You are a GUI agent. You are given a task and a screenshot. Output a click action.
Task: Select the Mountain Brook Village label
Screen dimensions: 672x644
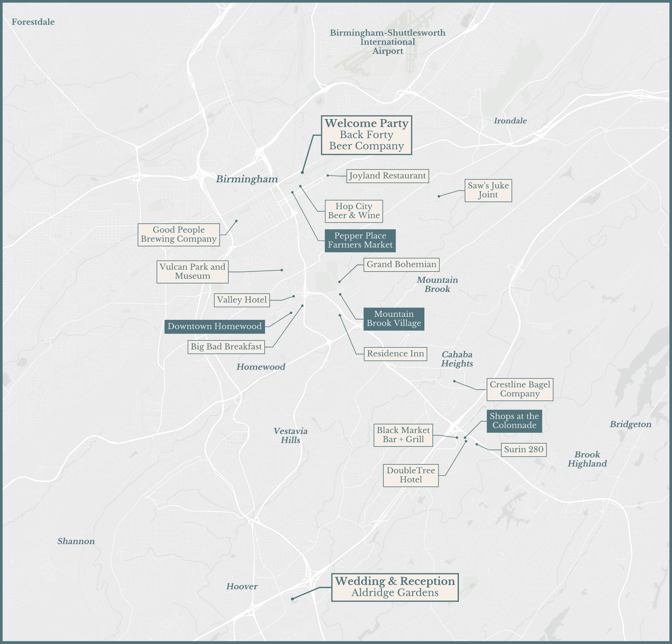394,319
